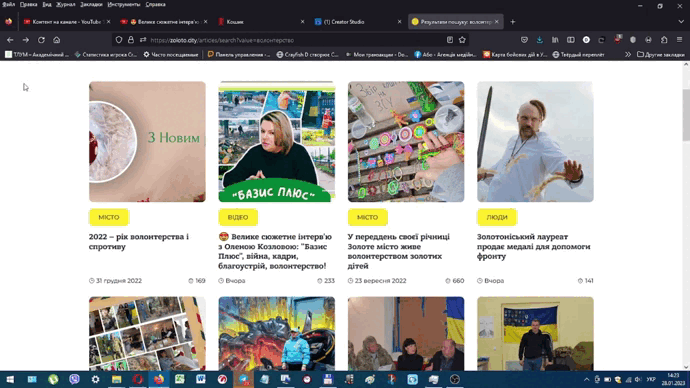This screenshot has width=690, height=388.
Task: Click the ВІДЕО category tag
Action: coord(238,217)
